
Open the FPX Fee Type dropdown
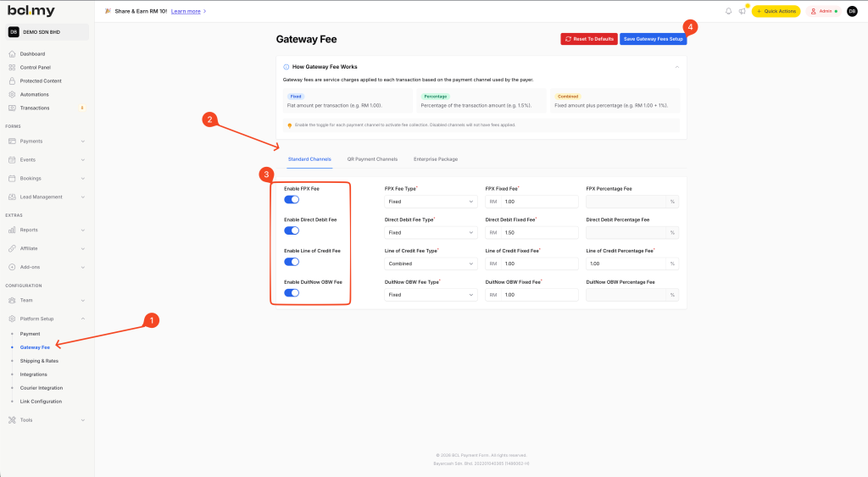431,202
